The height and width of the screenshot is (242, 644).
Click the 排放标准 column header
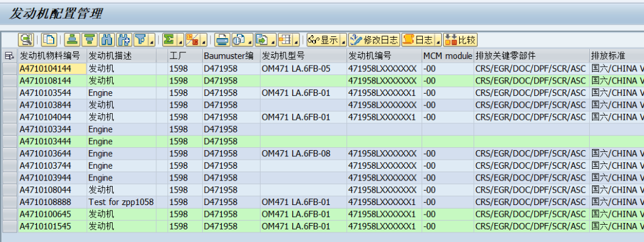pos(617,55)
